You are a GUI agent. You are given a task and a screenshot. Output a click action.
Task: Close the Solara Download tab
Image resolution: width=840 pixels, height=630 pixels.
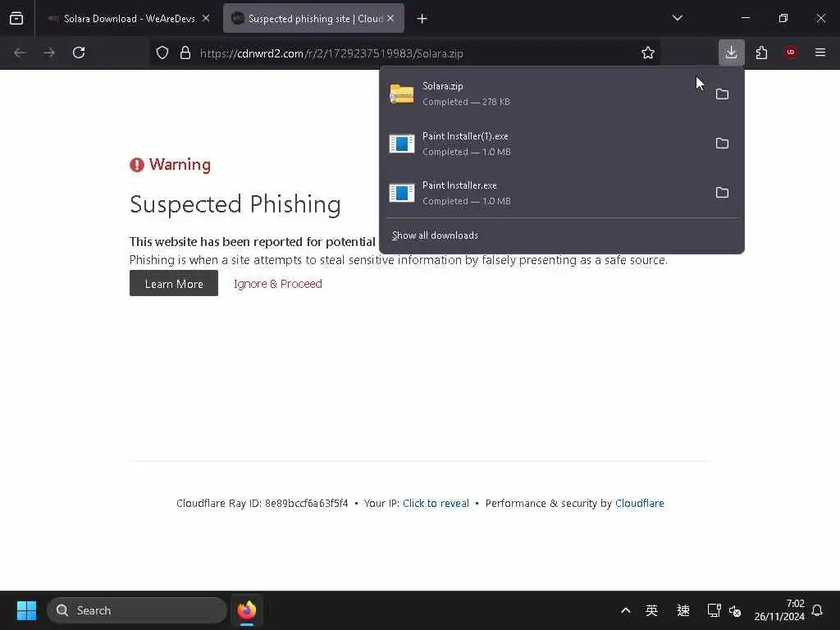pos(206,19)
